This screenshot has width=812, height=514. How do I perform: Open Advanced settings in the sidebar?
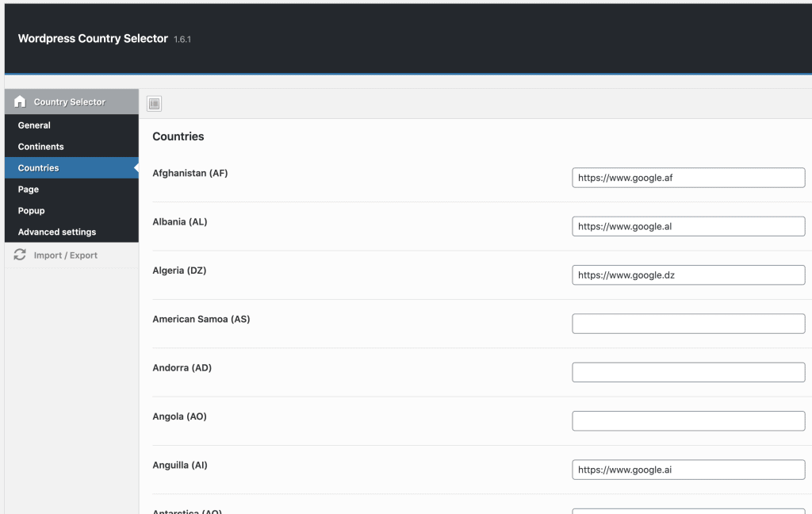pyautogui.click(x=57, y=232)
